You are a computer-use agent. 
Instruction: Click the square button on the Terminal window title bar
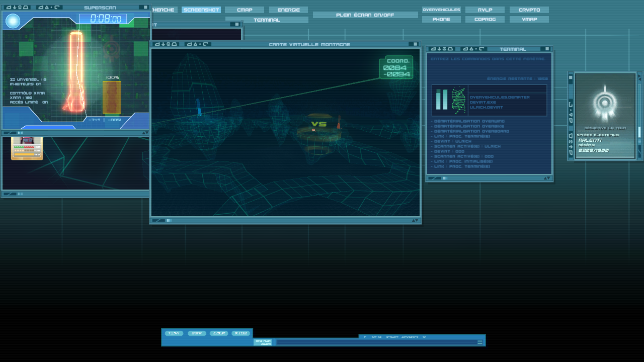(x=547, y=49)
